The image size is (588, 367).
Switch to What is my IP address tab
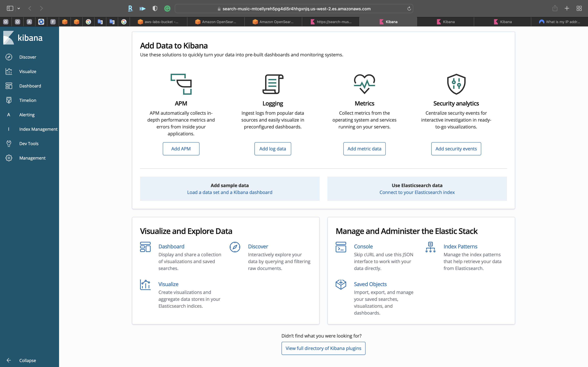click(x=559, y=22)
